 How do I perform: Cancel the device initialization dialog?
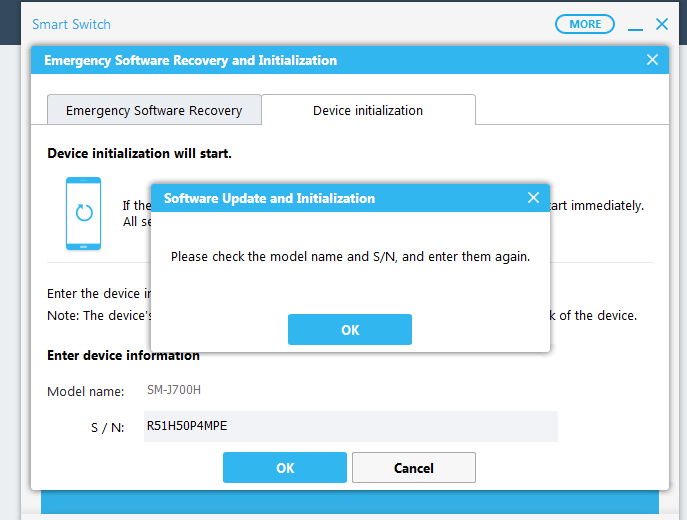click(x=414, y=468)
